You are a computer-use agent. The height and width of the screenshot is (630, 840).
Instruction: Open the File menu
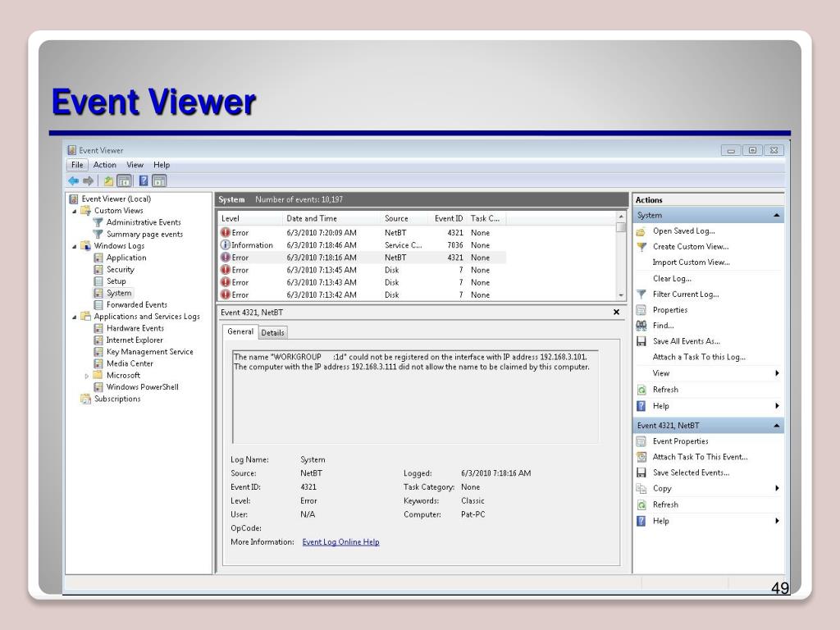point(77,165)
